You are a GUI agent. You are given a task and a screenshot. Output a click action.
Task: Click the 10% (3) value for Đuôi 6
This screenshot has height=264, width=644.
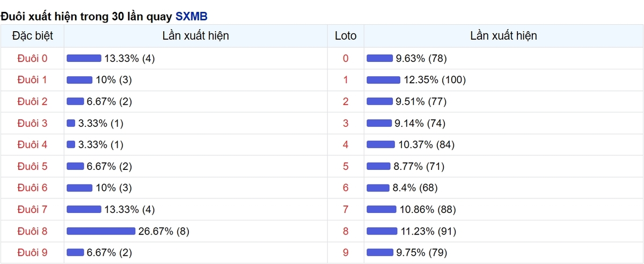click(114, 188)
